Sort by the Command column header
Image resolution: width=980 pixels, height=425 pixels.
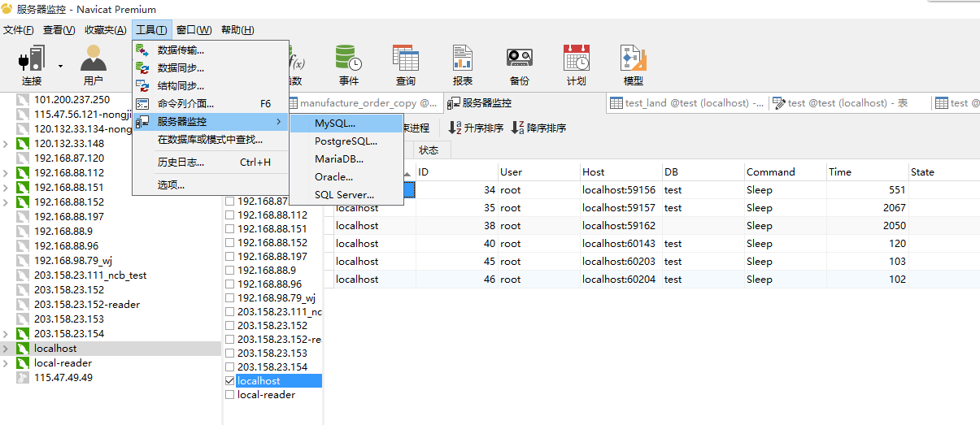click(x=784, y=171)
